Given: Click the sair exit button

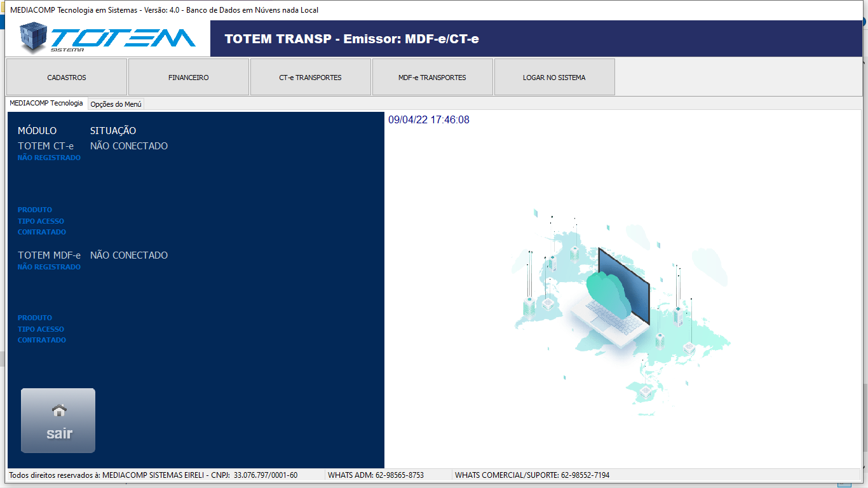Looking at the screenshot, I should pos(58,421).
